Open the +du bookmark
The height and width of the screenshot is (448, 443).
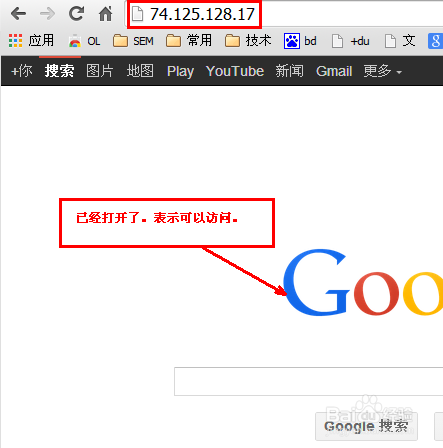351,41
